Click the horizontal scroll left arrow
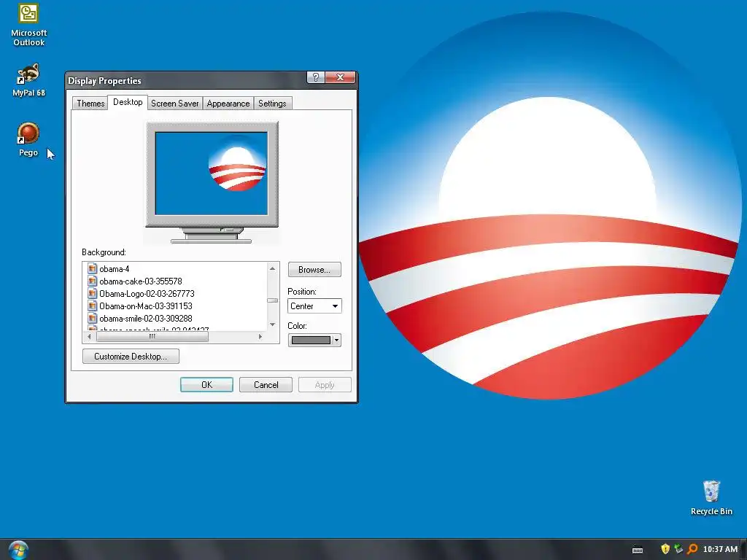 click(89, 337)
